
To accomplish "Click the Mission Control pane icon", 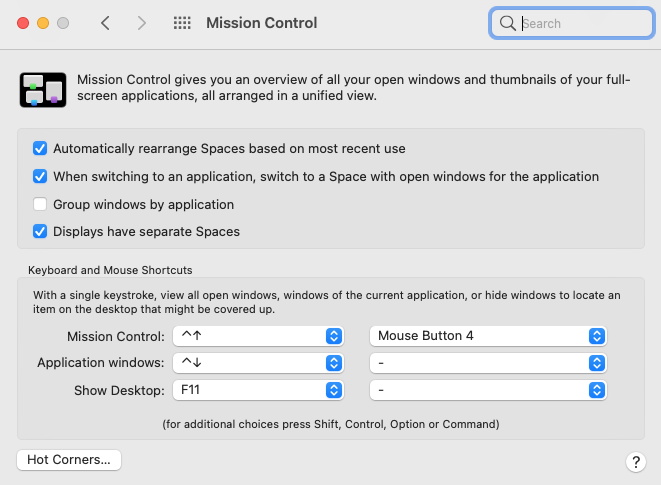I will point(42,90).
